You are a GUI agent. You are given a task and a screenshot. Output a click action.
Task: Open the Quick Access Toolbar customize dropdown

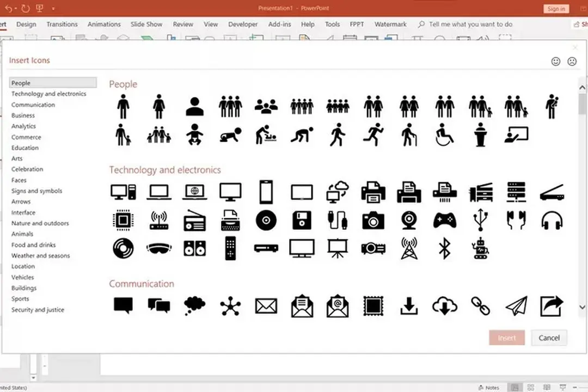point(53,8)
